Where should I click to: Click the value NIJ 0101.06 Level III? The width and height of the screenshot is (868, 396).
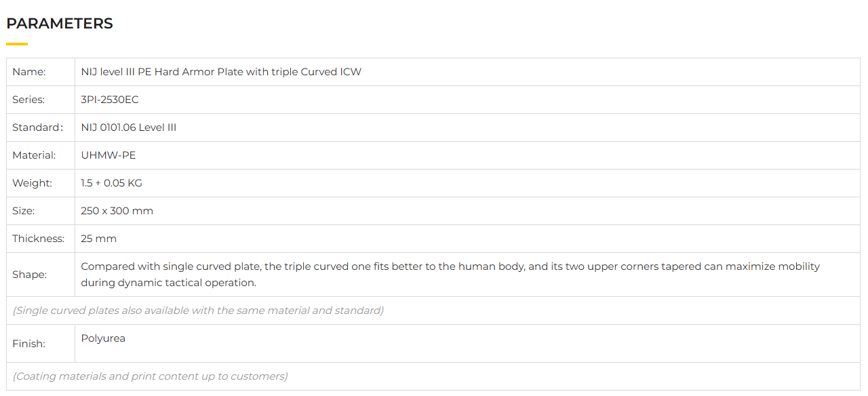(x=129, y=127)
